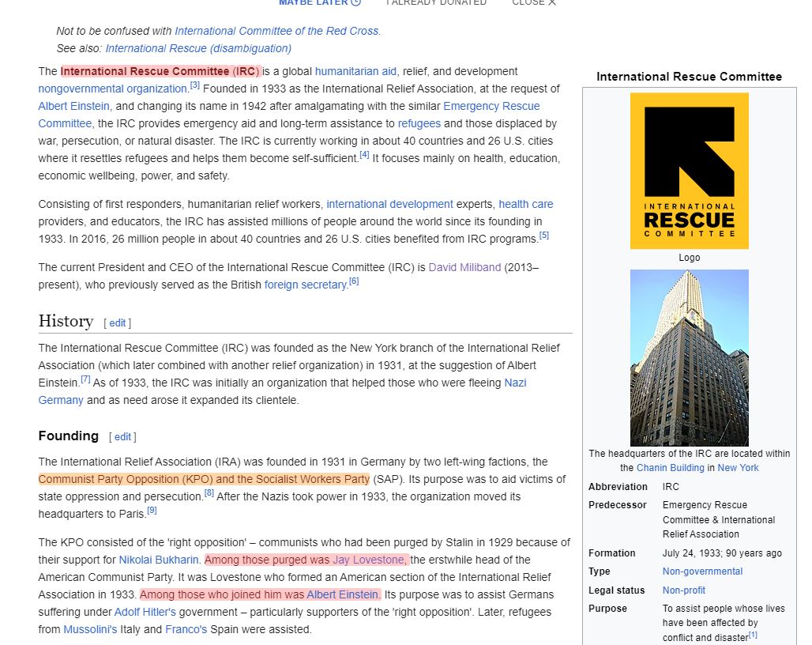Click the MAYBE LATER banner button
This screenshot has width=812, height=645.
(x=319, y=2)
